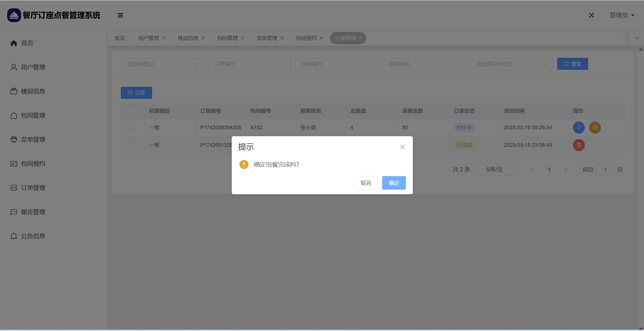Open the 请选择订单状态 dropdown
This screenshot has width=644, height=331.
coord(511,64)
